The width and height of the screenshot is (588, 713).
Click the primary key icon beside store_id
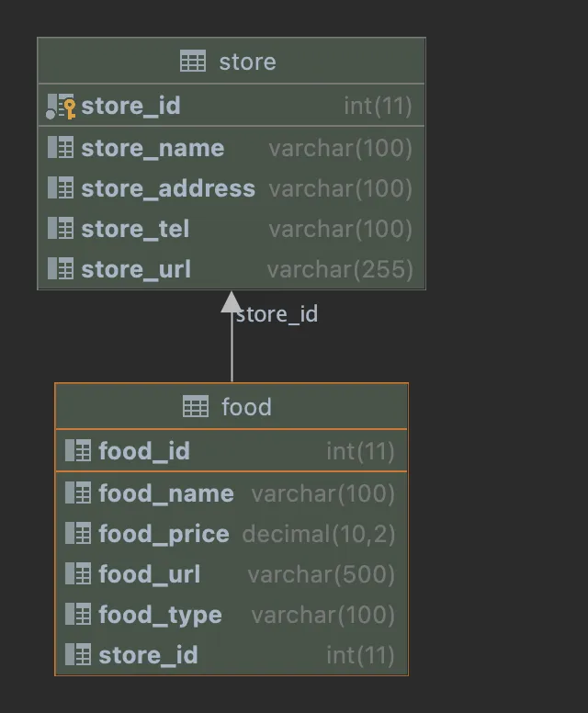61,107
